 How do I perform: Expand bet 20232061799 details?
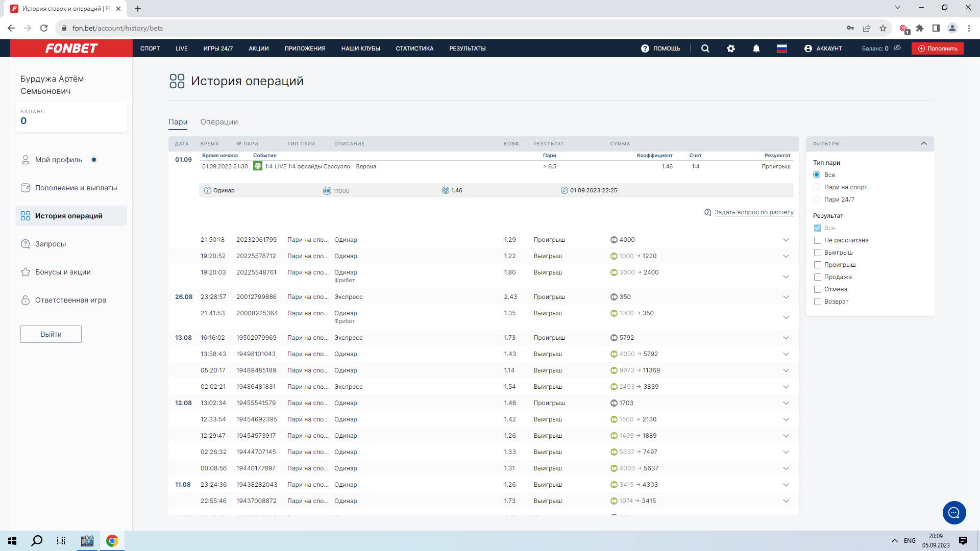[x=786, y=240]
